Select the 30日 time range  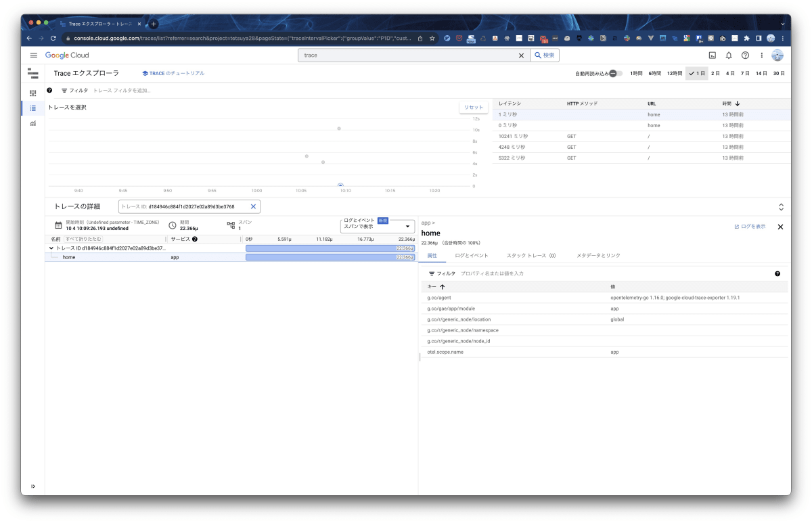tap(779, 73)
